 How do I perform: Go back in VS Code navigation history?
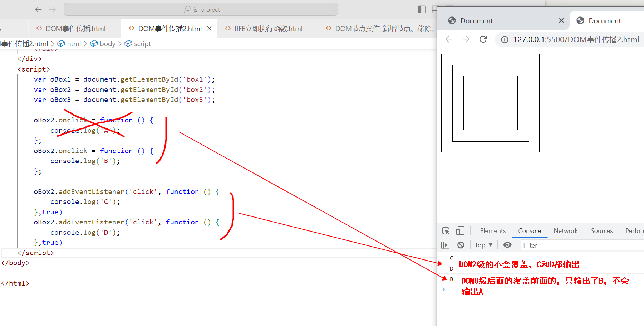coord(39,10)
